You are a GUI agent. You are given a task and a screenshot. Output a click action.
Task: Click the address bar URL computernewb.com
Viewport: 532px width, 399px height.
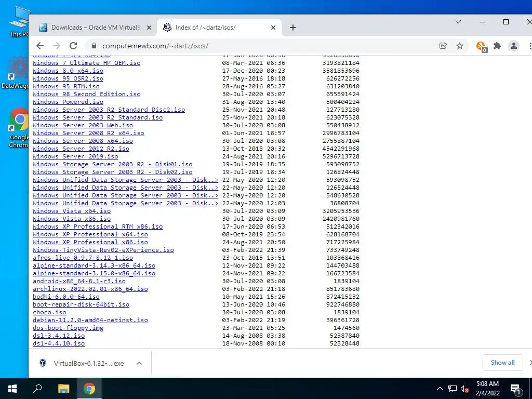tap(155, 46)
